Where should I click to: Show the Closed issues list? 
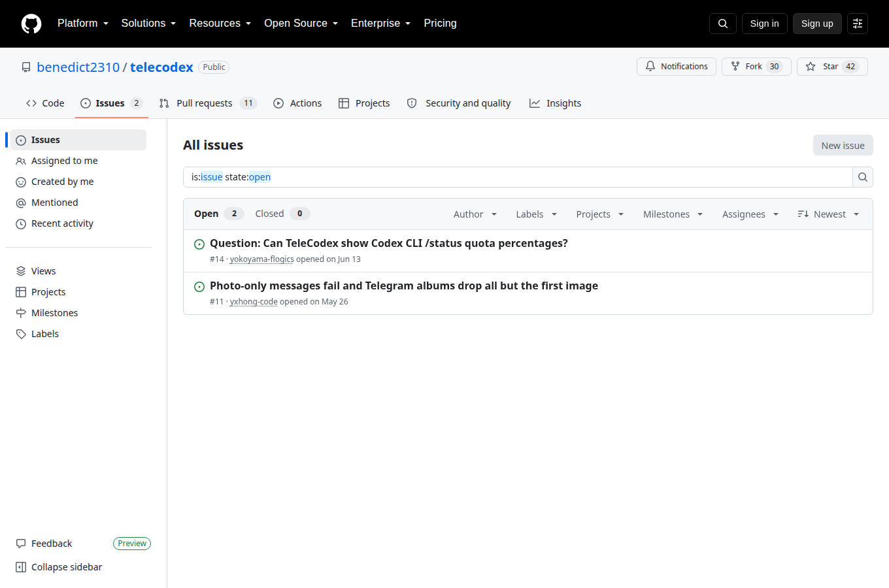point(282,214)
